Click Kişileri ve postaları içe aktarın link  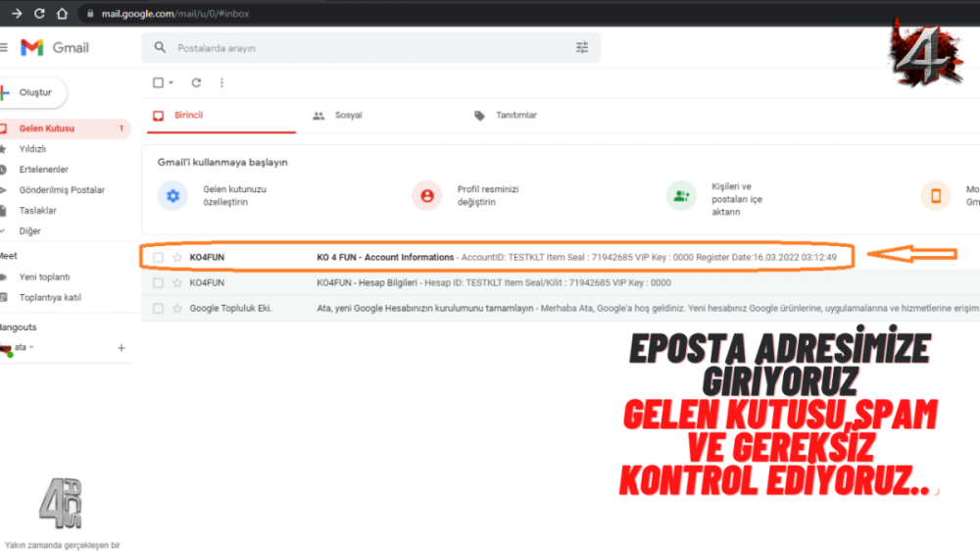coord(737,199)
